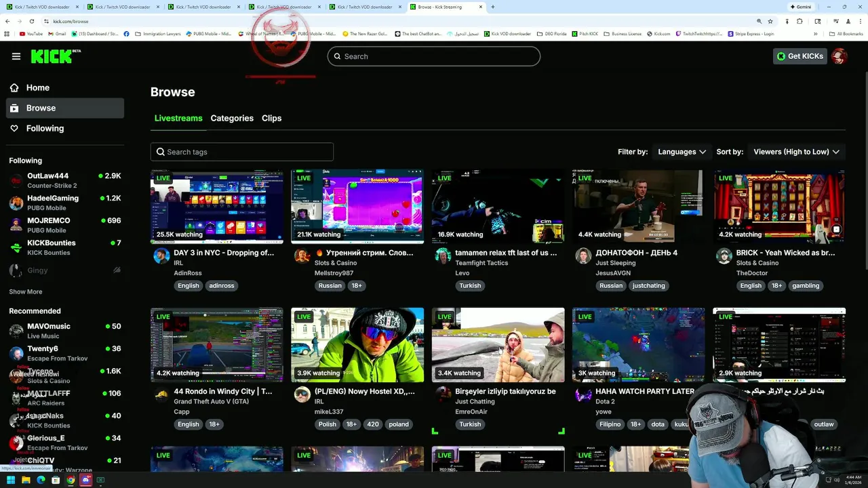868x488 pixels.
Task: Open the Following heart item in sidebar
Action: 65,128
